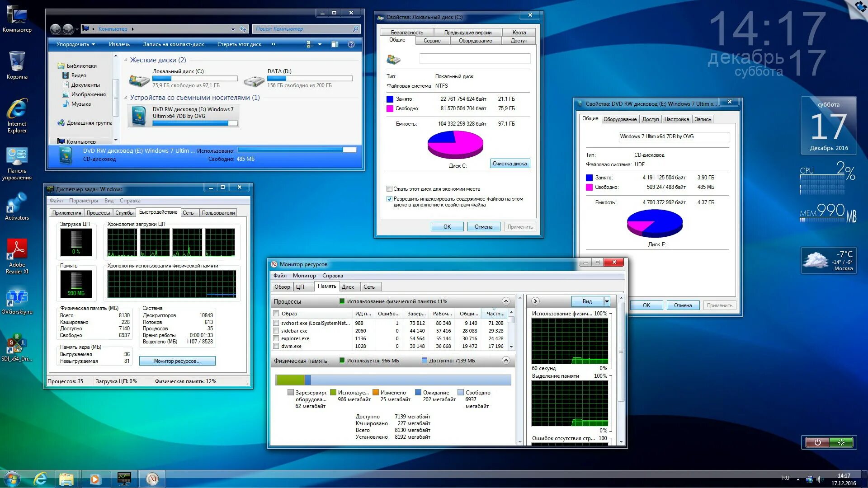Toggle Разрешить индексировать содержимое checkbox
868x488 pixels.
(x=389, y=199)
